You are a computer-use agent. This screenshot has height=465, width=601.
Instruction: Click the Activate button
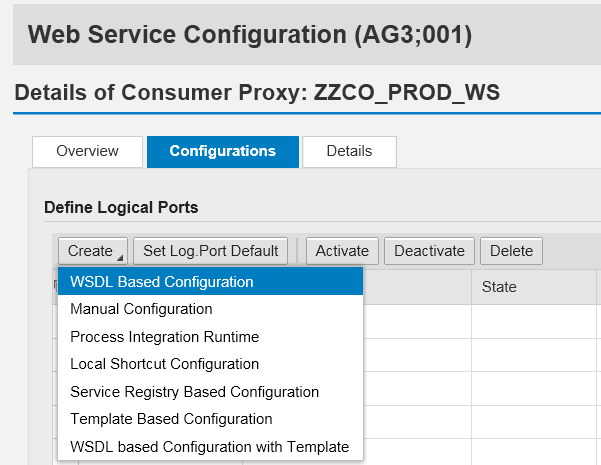point(342,251)
